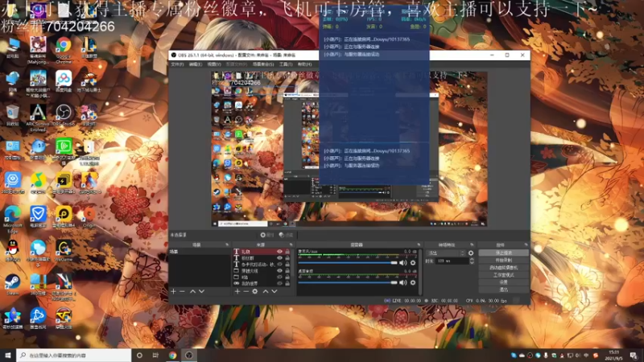The height and width of the screenshot is (362, 644).
Task: Toggle the lock on the 粉丝群 source
Action: tap(287, 258)
